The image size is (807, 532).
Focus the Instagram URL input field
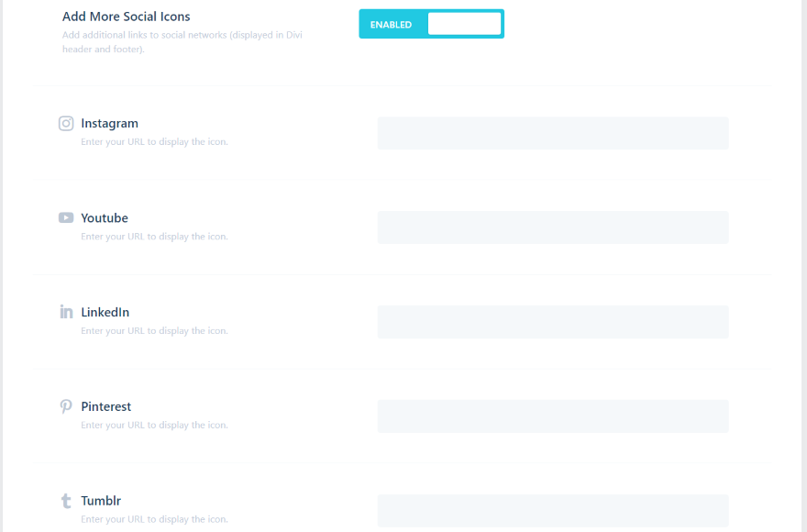(553, 133)
